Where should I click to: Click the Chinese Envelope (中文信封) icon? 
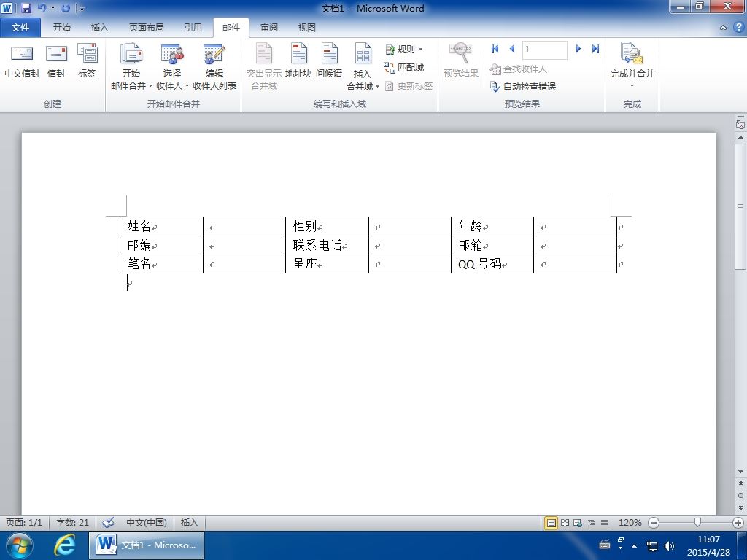pyautogui.click(x=22, y=61)
